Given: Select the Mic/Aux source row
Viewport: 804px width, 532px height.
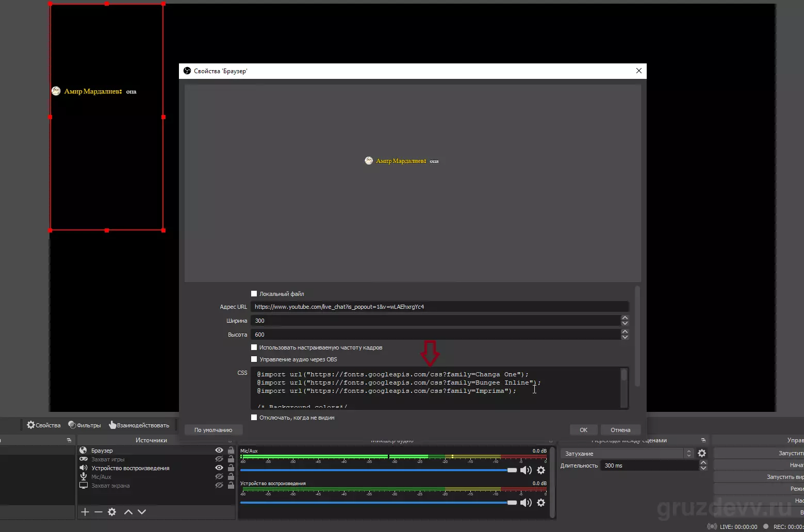Looking at the screenshot, I should (156, 477).
